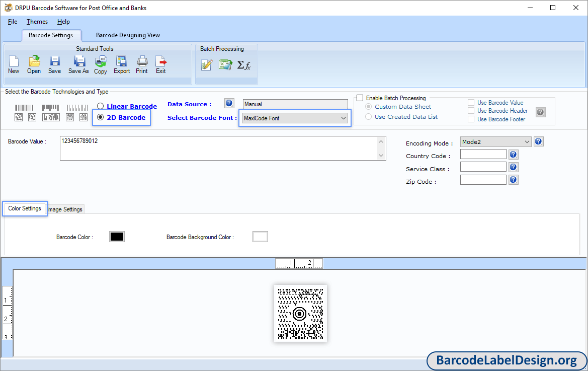Click the help icon beside Country Code
The width and height of the screenshot is (588, 371).
514,154
